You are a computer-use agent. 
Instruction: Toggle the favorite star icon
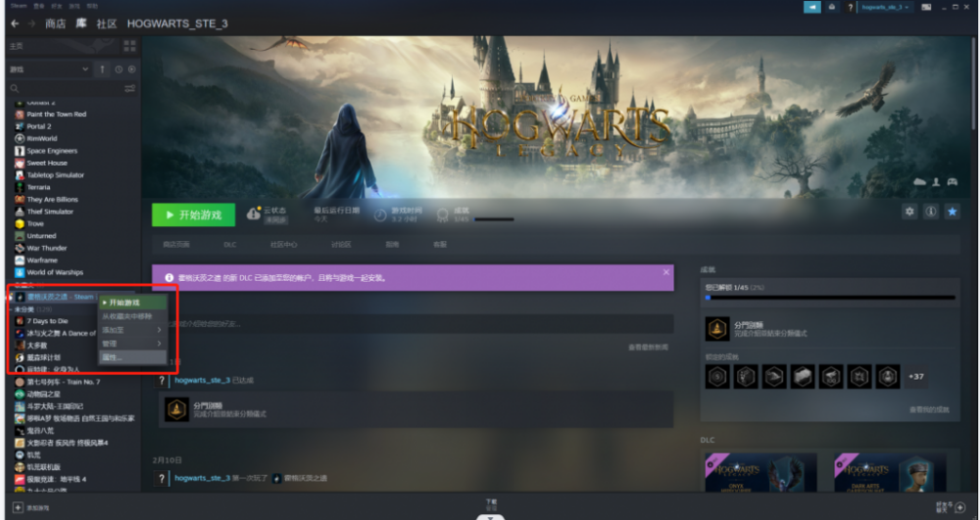952,212
